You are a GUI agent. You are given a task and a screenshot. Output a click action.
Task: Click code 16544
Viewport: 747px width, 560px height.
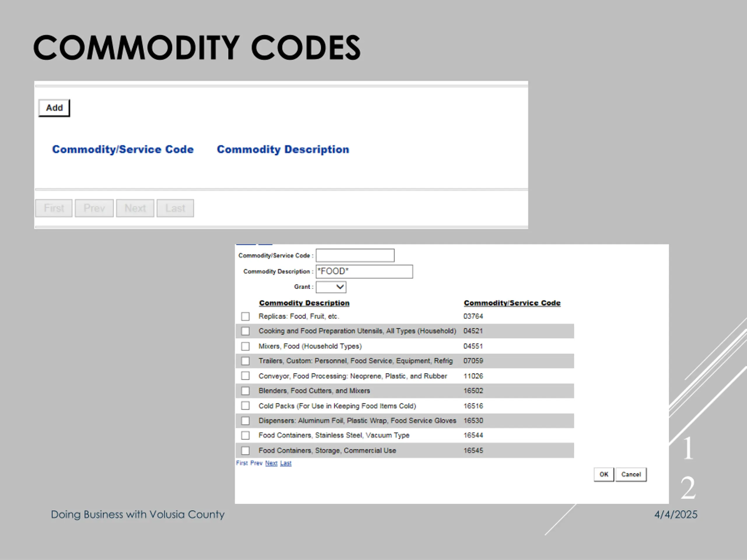tap(473, 435)
